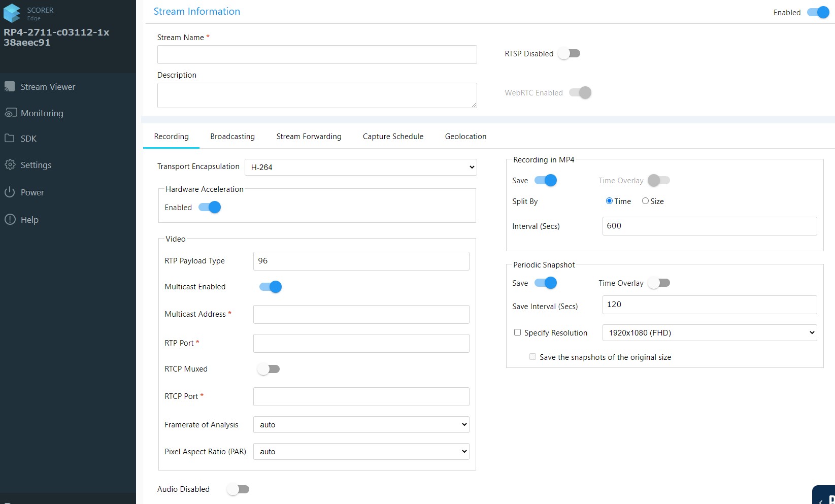Toggle the RTSP Disabled switch
The image size is (835, 504).
click(x=569, y=54)
